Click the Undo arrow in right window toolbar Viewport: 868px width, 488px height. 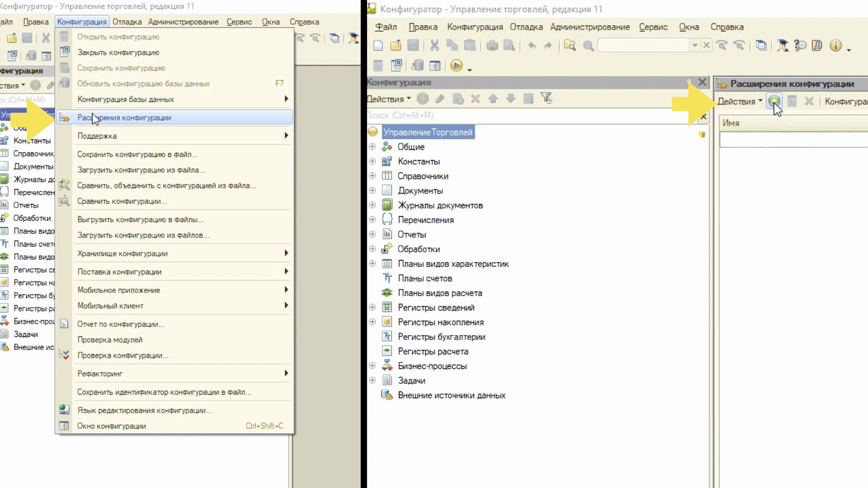(532, 45)
